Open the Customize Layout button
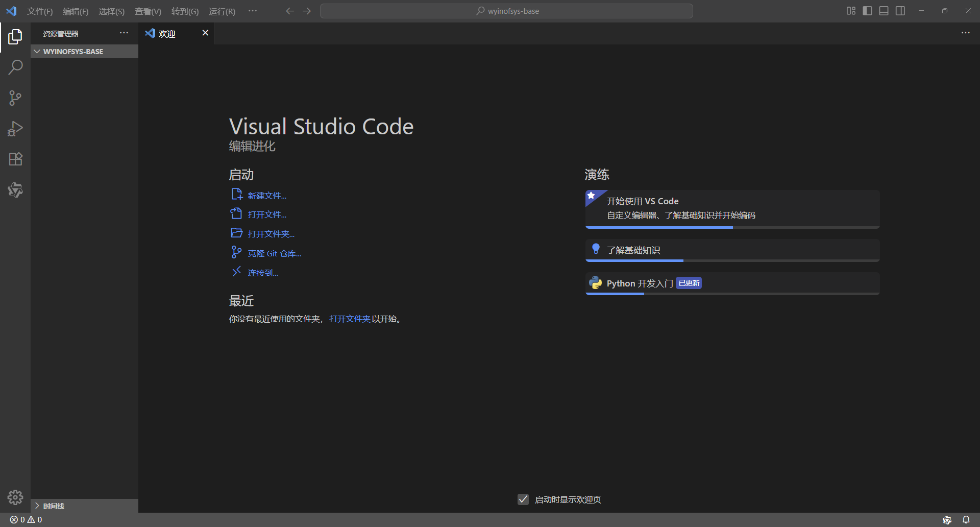The width and height of the screenshot is (980, 527). click(851, 11)
